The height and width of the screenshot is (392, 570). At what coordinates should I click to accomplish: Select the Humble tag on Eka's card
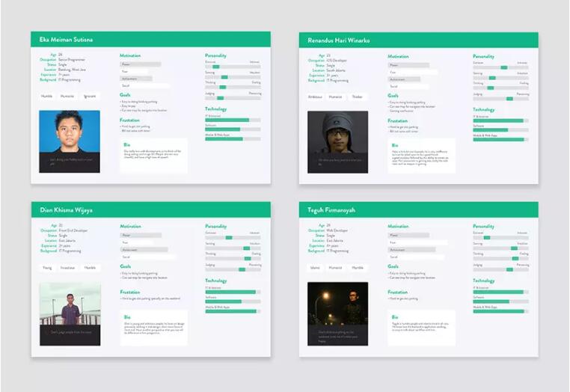click(47, 97)
